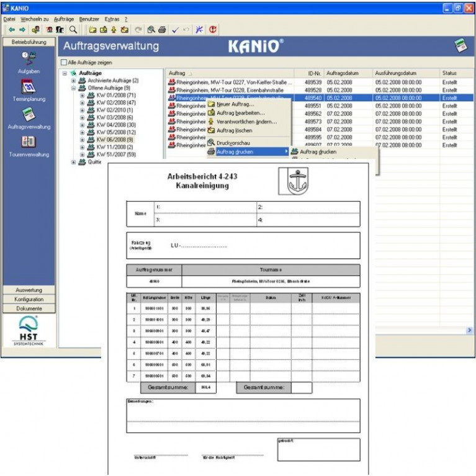Choose 'Auftrag löschen' in context menu
The image size is (476, 476).
pyautogui.click(x=248, y=130)
